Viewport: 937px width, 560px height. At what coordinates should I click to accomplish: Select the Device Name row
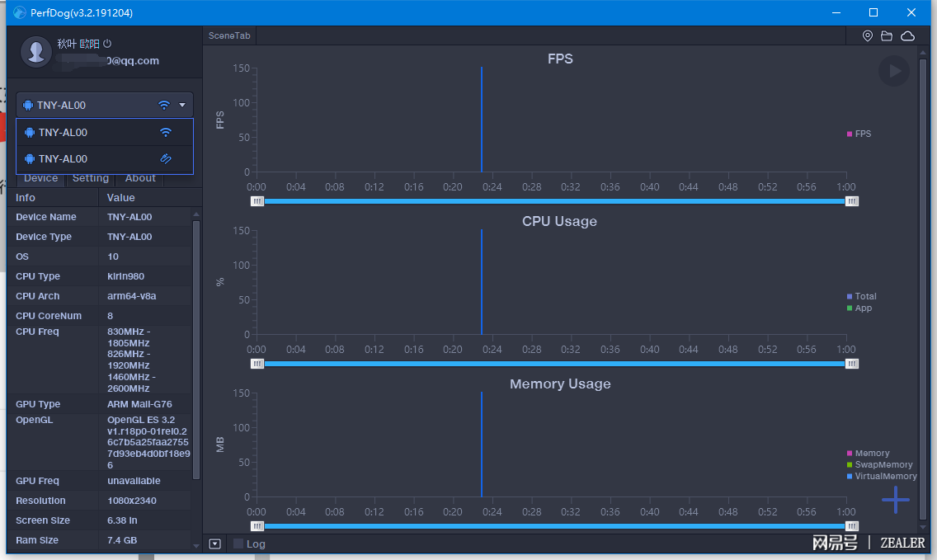click(x=100, y=217)
